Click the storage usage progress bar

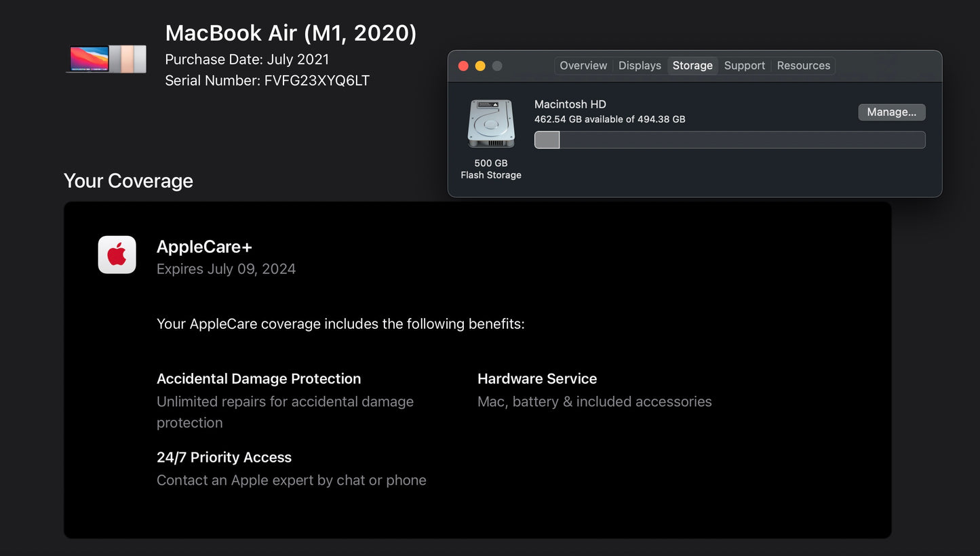point(729,140)
